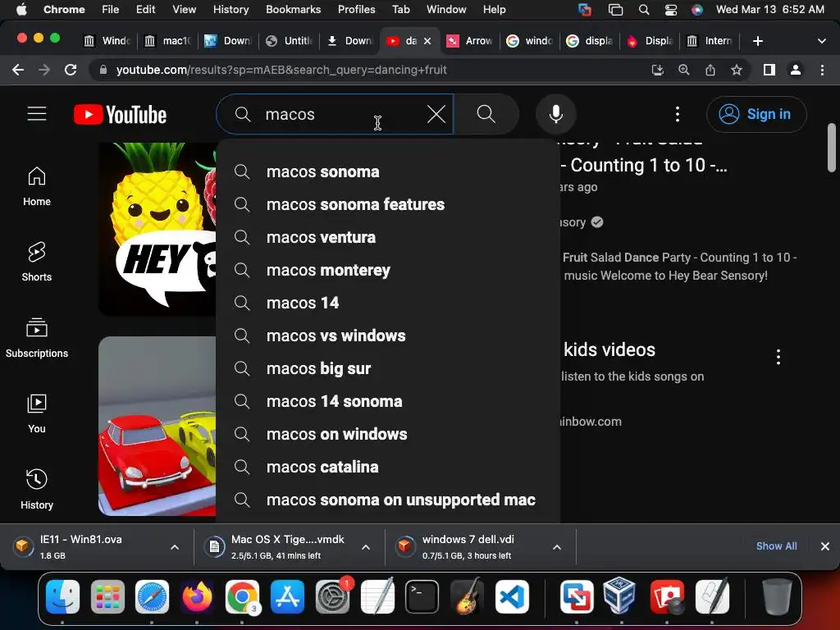The image size is (840, 630).
Task: Open Spotlight search in the menu bar
Action: pyautogui.click(x=645, y=10)
